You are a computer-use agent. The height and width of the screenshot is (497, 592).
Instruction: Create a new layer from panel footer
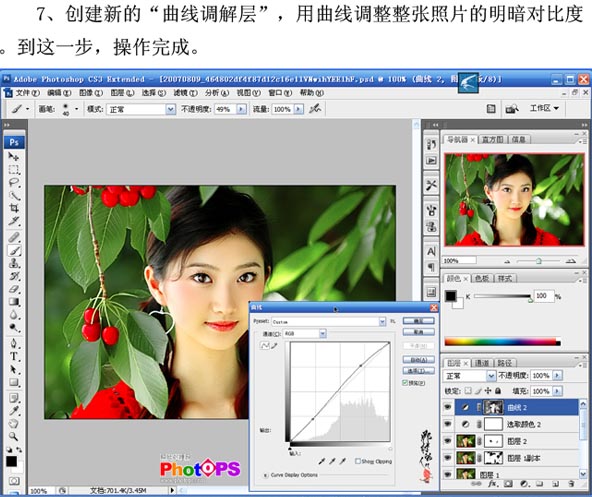point(555,484)
